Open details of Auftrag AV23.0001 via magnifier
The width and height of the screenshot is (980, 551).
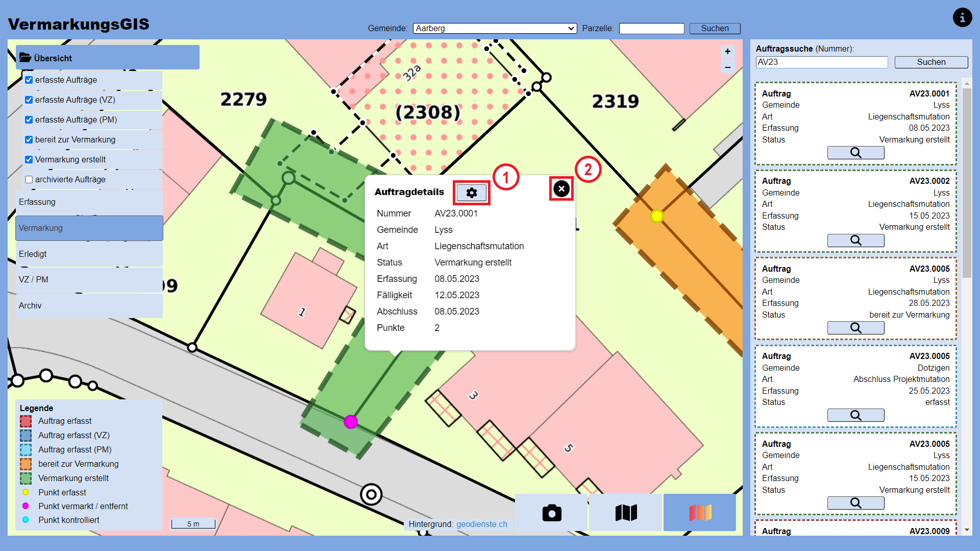tap(855, 152)
